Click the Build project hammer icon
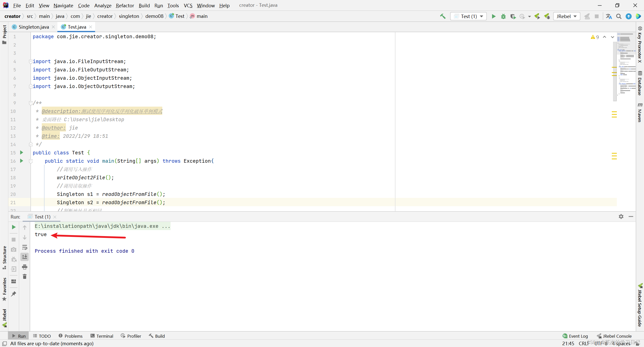 click(443, 16)
